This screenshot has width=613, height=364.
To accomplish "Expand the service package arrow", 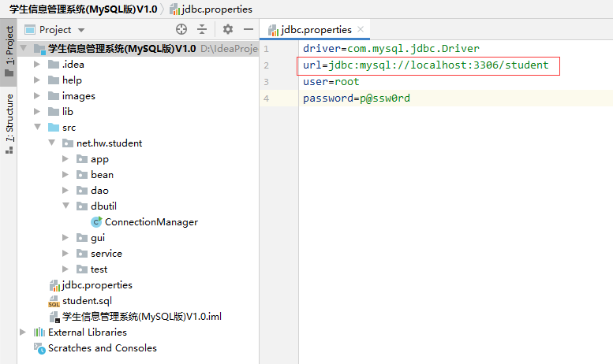I will tap(65, 254).
